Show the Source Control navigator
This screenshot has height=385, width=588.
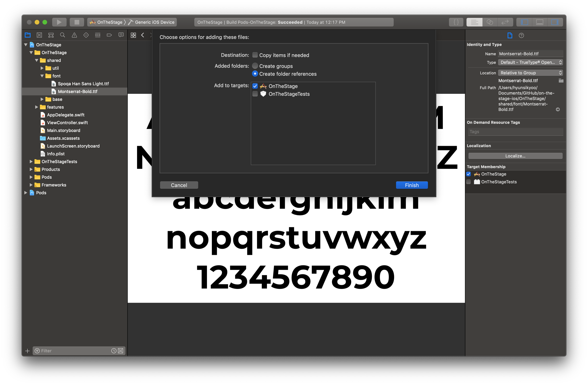click(x=39, y=35)
